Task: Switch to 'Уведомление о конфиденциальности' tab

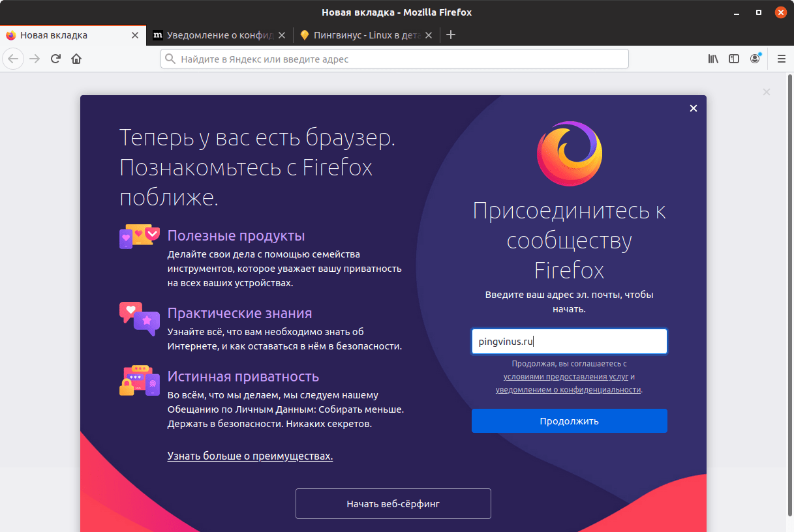Action: pyautogui.click(x=220, y=35)
